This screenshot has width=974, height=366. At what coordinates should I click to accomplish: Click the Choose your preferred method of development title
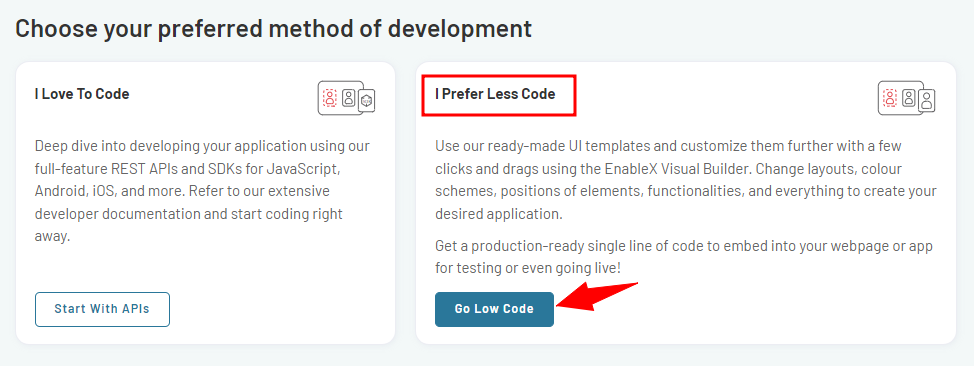point(273,29)
